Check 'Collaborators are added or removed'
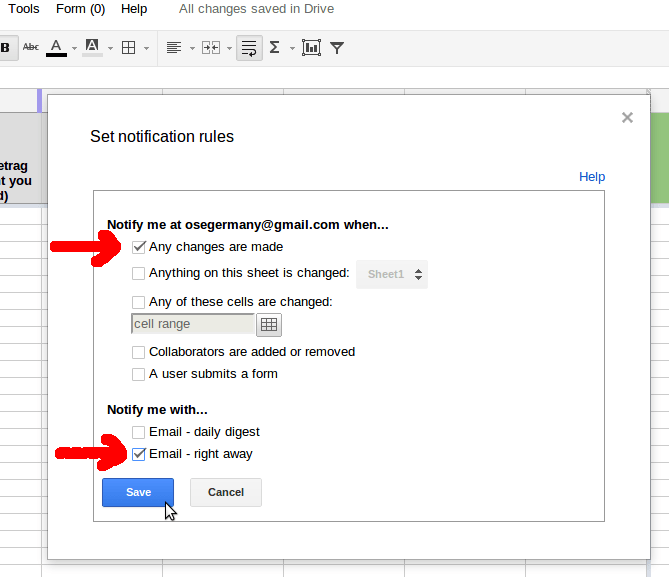The image size is (669, 577). point(138,352)
